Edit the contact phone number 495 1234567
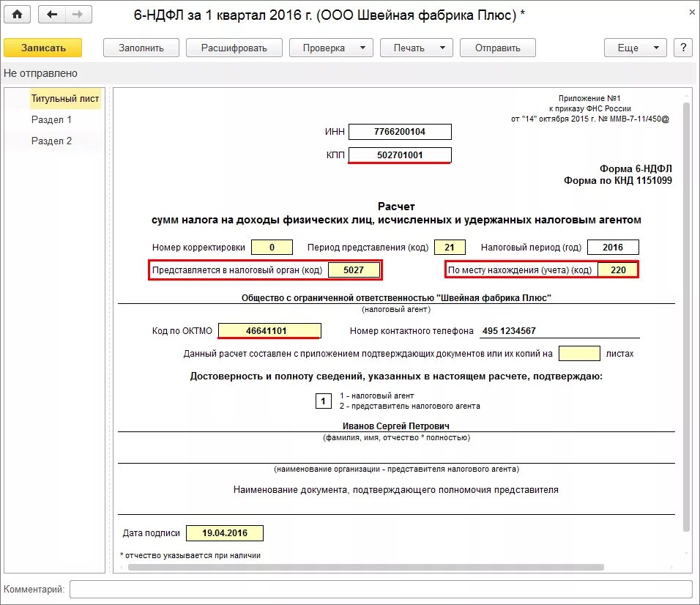The height and width of the screenshot is (605, 700). [559, 331]
